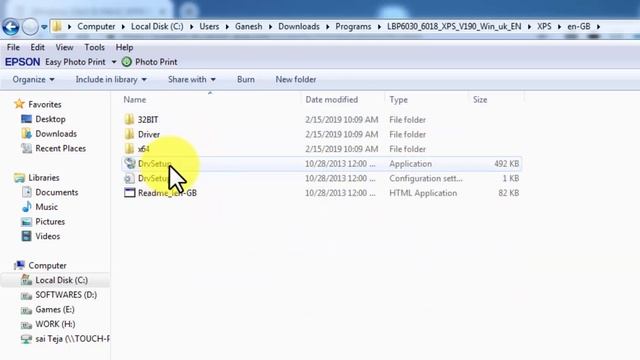
Task: Select the WORK (H:) drive
Action: pyautogui.click(x=55, y=324)
